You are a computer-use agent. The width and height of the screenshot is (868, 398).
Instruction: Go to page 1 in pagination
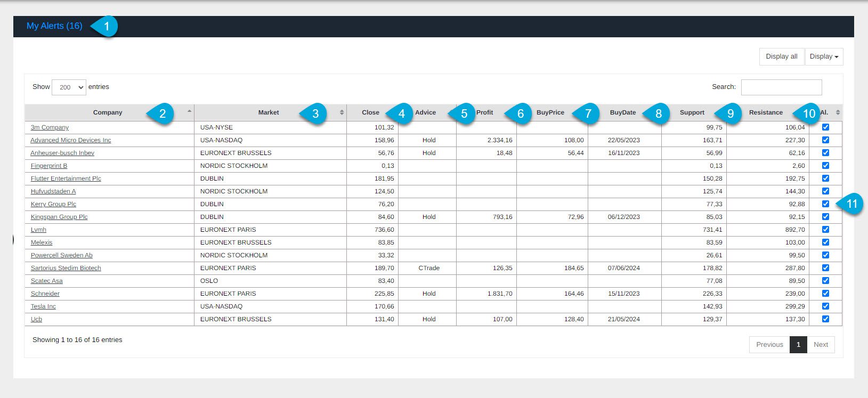click(x=798, y=345)
